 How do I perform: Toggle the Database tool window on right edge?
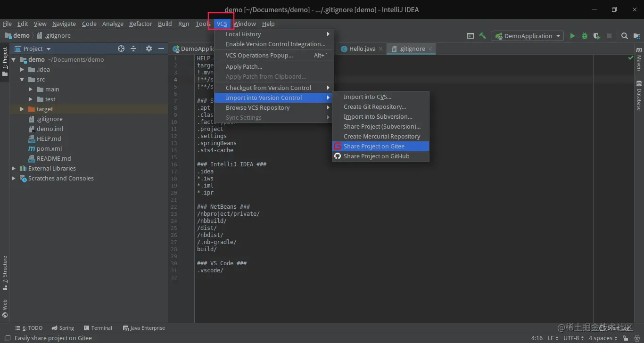point(639,96)
